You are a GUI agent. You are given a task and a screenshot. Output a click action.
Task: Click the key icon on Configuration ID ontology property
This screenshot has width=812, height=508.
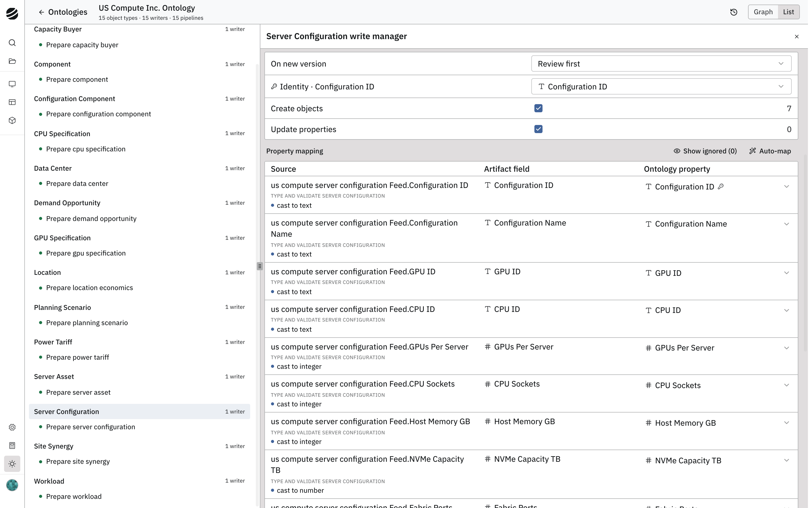720,186
